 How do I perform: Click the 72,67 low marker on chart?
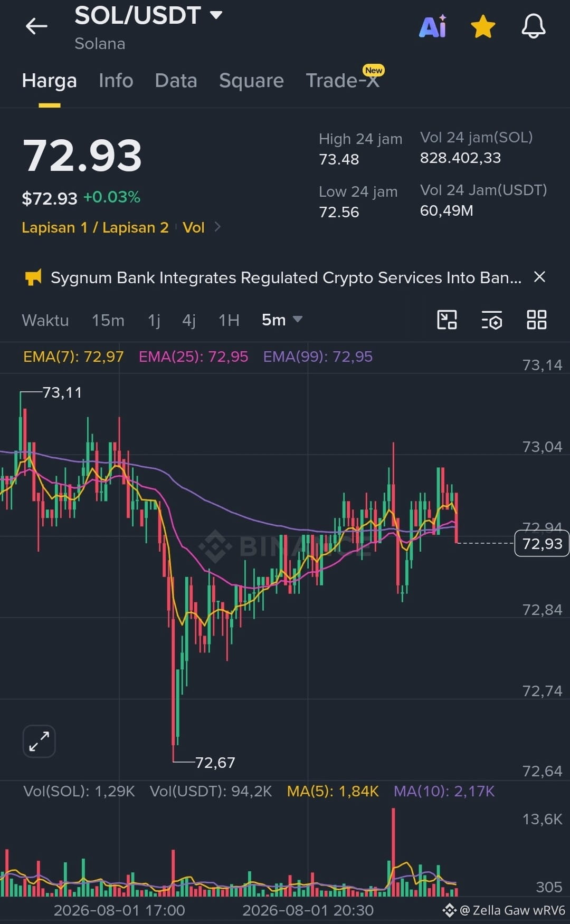click(215, 763)
